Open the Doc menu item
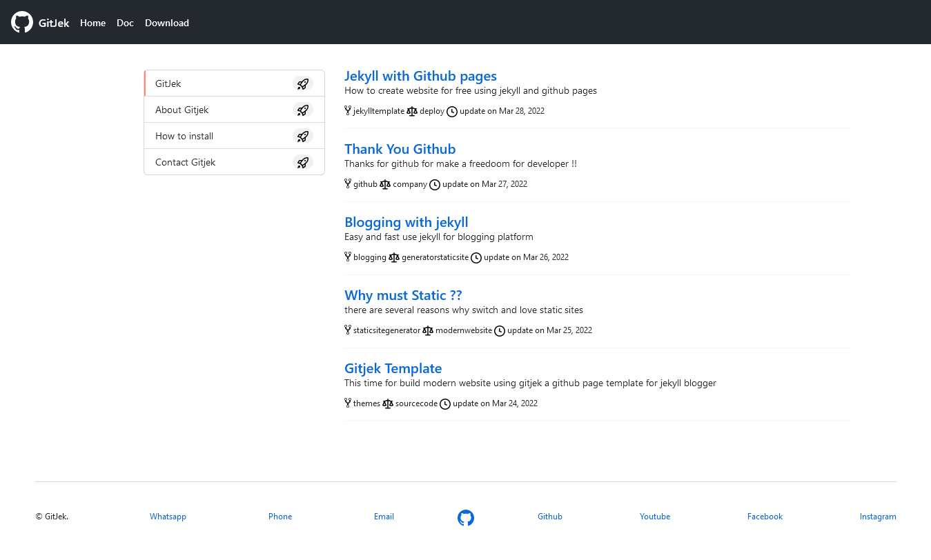The width and height of the screenshot is (931, 560). 125,23
